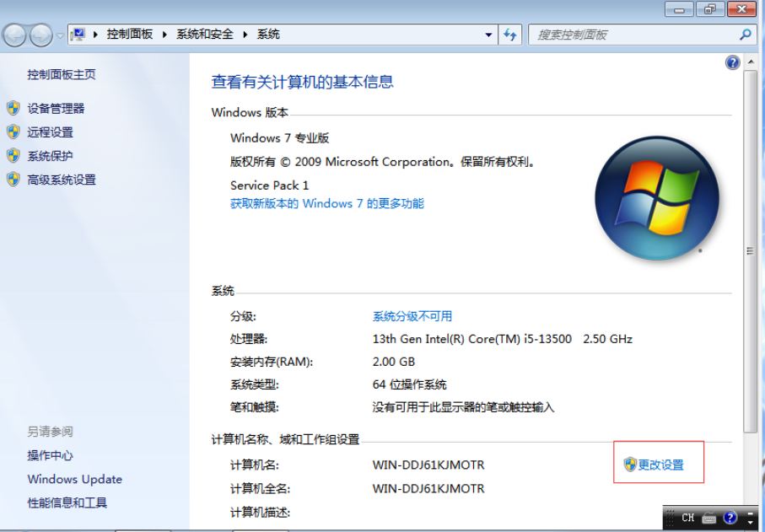Click the Service Pack 1 text
The height and width of the screenshot is (532, 765).
pyautogui.click(x=270, y=185)
